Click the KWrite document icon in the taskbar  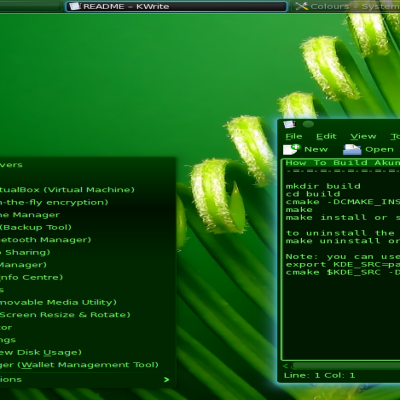click(75, 6)
